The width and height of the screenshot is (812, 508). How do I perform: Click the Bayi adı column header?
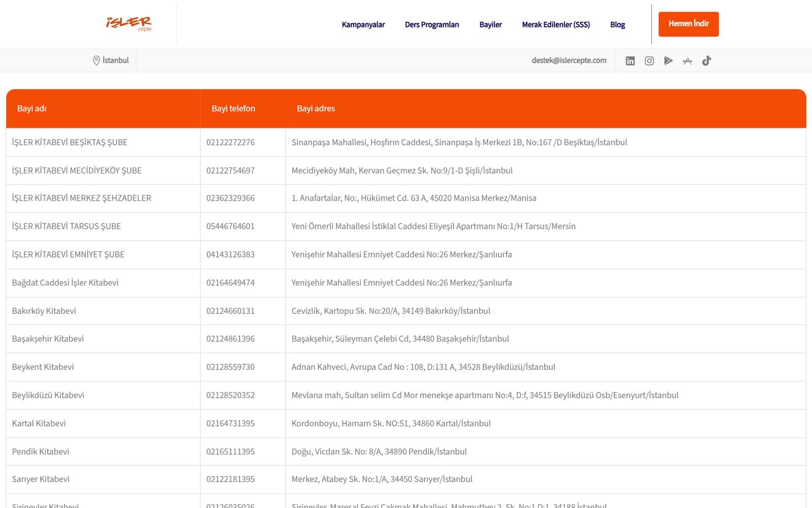32,109
